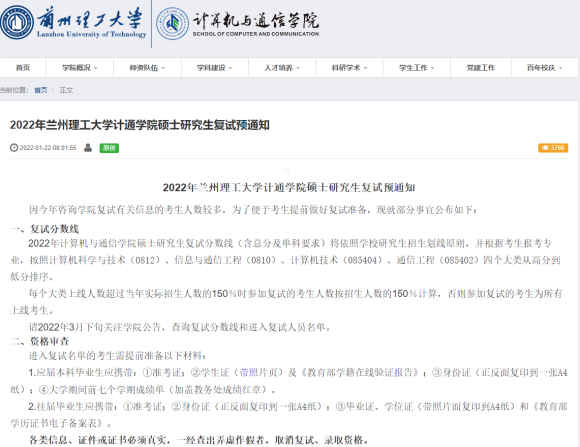Click the Lanzhou University of Technology logo

(73, 23)
